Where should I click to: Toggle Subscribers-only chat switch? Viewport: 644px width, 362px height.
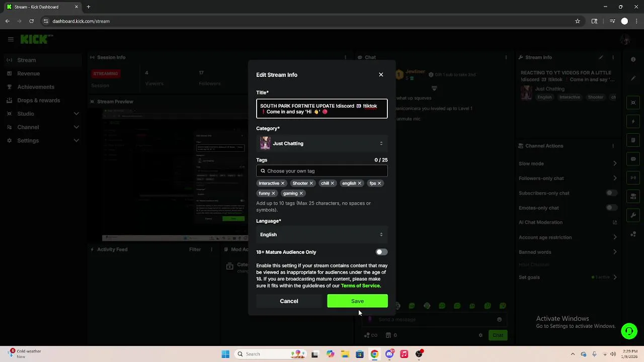(x=611, y=193)
